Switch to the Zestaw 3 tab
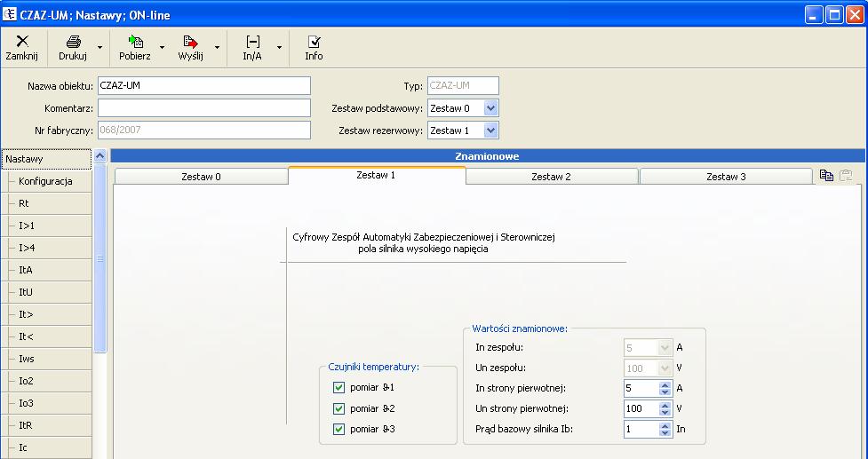 pyautogui.click(x=726, y=177)
